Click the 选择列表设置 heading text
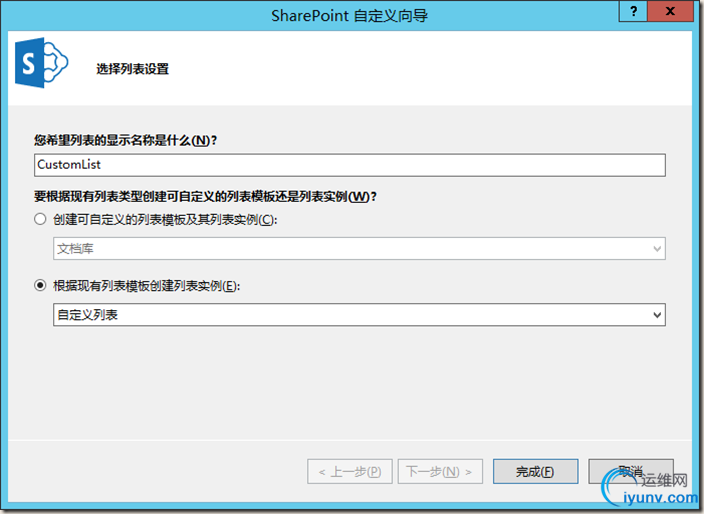The image size is (704, 514). 132,69
